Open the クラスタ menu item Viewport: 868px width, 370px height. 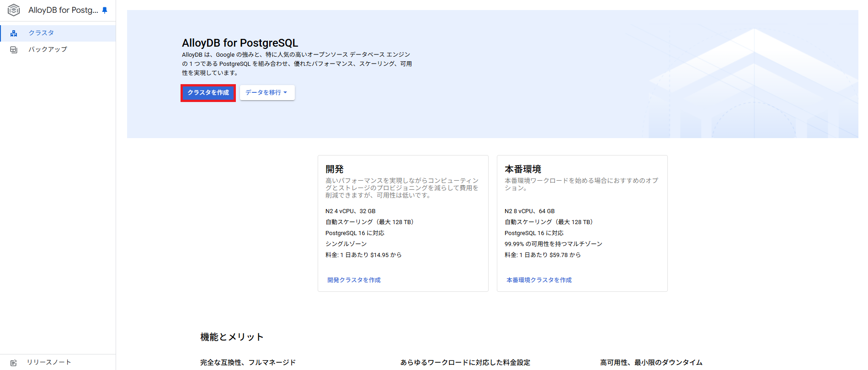click(x=58, y=33)
